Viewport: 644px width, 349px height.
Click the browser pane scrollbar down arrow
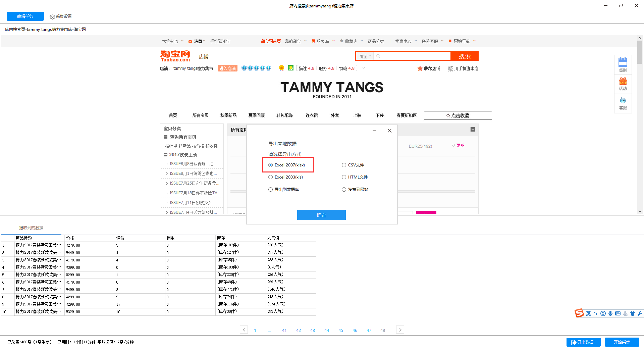click(x=640, y=211)
